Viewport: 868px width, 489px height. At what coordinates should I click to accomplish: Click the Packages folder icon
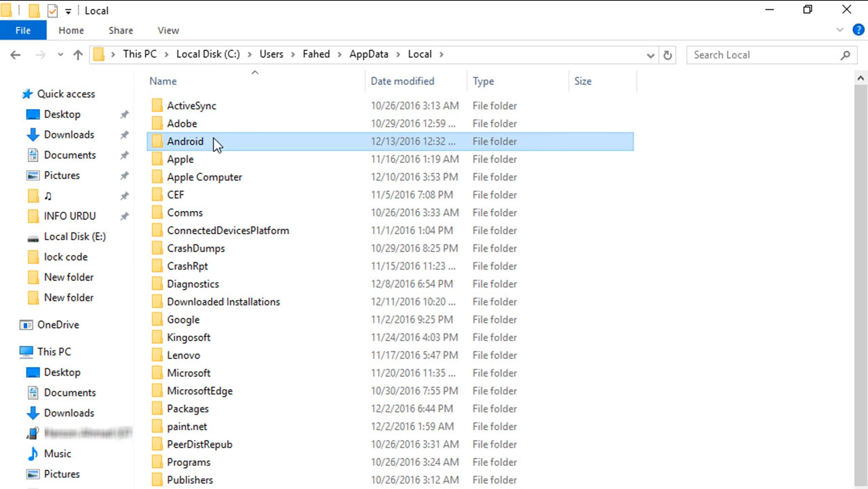point(157,409)
